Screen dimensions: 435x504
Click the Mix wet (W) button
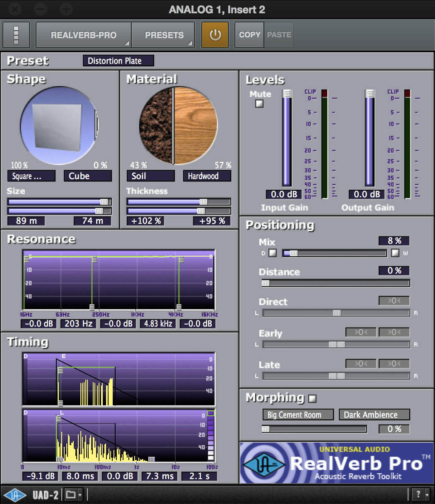pos(395,253)
